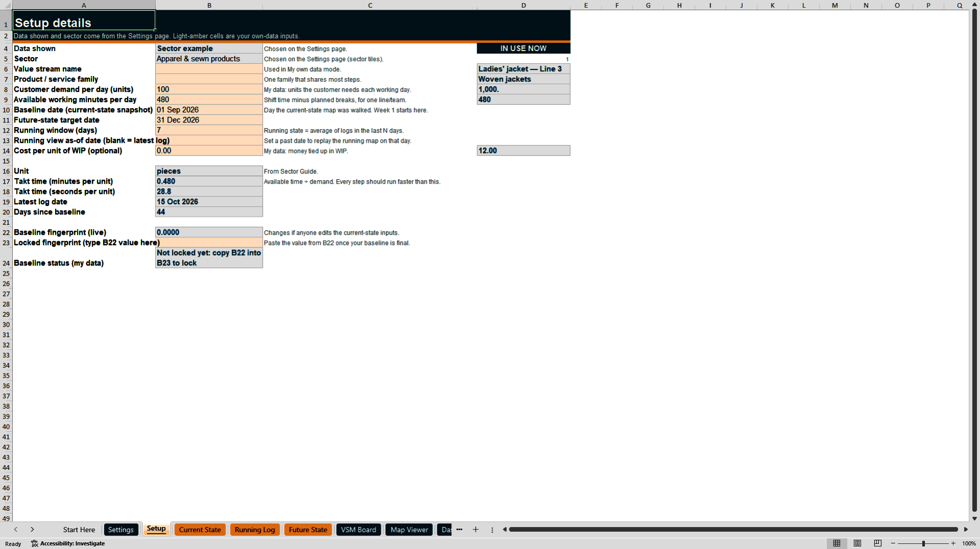Select row 30 header
This screenshot has width=980, height=549.
click(6, 325)
